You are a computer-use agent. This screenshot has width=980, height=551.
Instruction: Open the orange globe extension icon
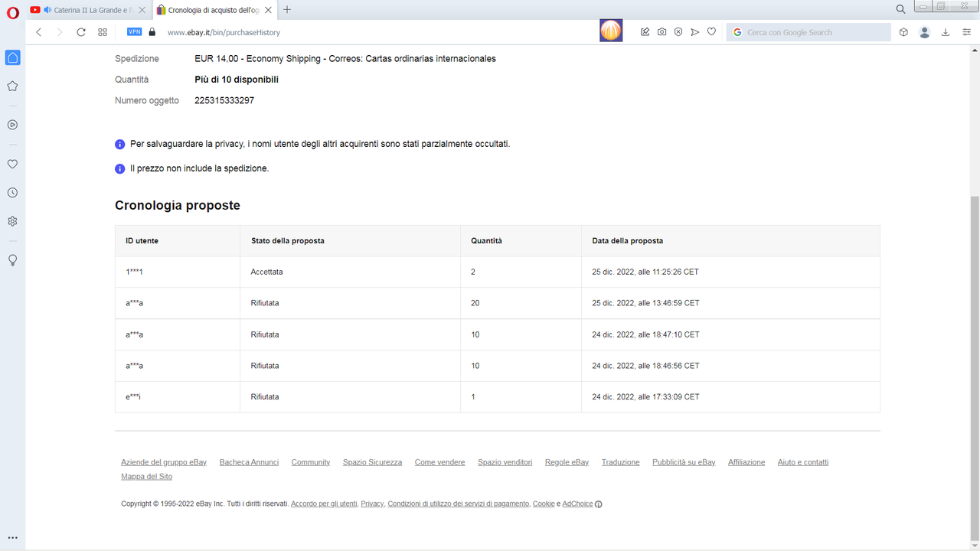click(x=611, y=31)
